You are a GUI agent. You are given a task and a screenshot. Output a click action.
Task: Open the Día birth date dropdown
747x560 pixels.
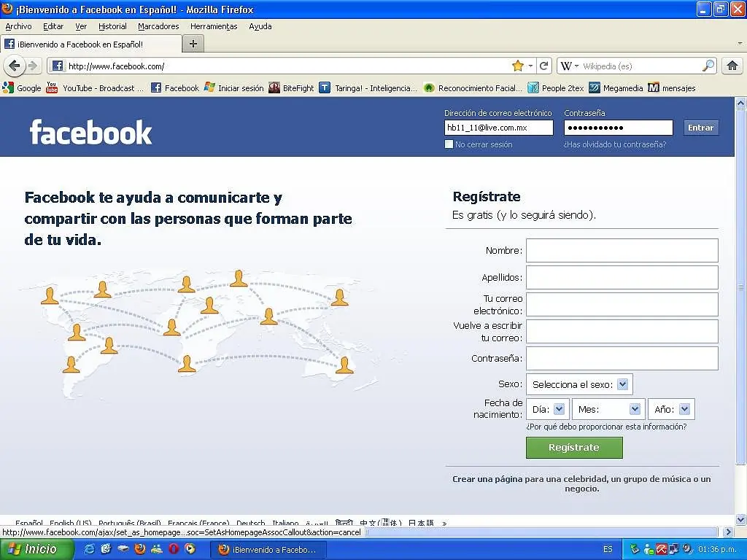coord(547,409)
